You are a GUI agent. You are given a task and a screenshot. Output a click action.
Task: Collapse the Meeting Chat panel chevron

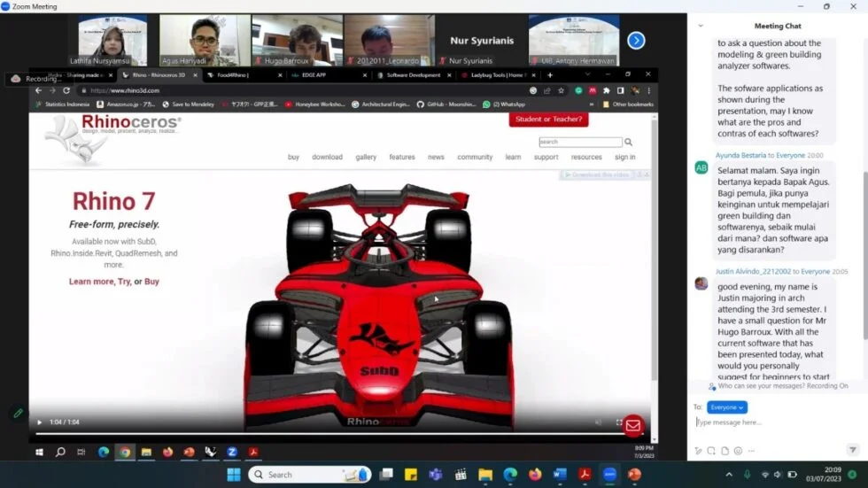[x=701, y=26]
